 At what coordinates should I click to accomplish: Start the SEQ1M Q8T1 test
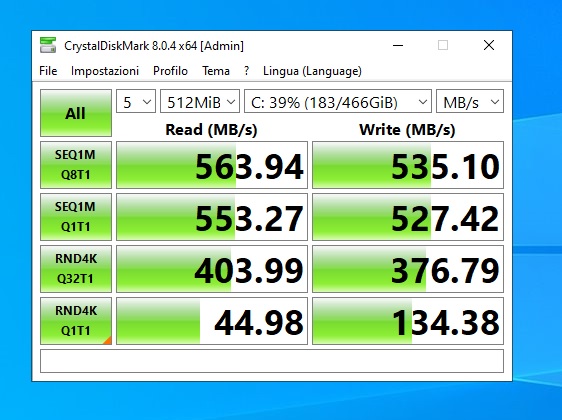tap(76, 165)
